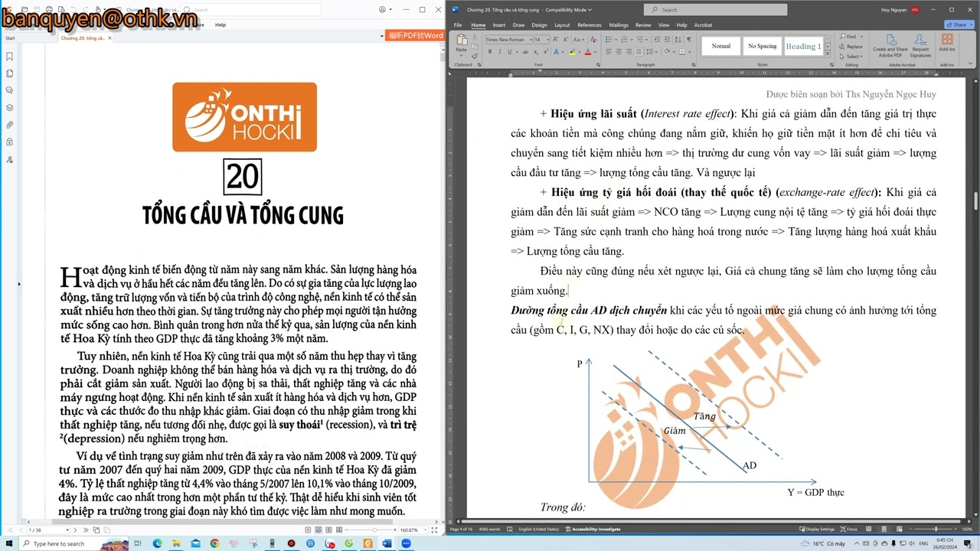The image size is (980, 551).
Task: Click the text highlight color button
Action: pyautogui.click(x=572, y=51)
